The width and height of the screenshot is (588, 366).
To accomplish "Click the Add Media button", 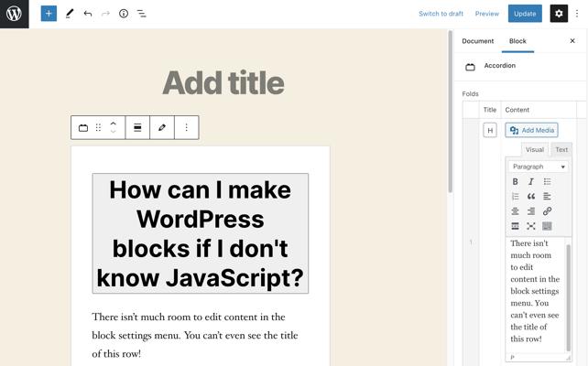I will [x=531, y=130].
